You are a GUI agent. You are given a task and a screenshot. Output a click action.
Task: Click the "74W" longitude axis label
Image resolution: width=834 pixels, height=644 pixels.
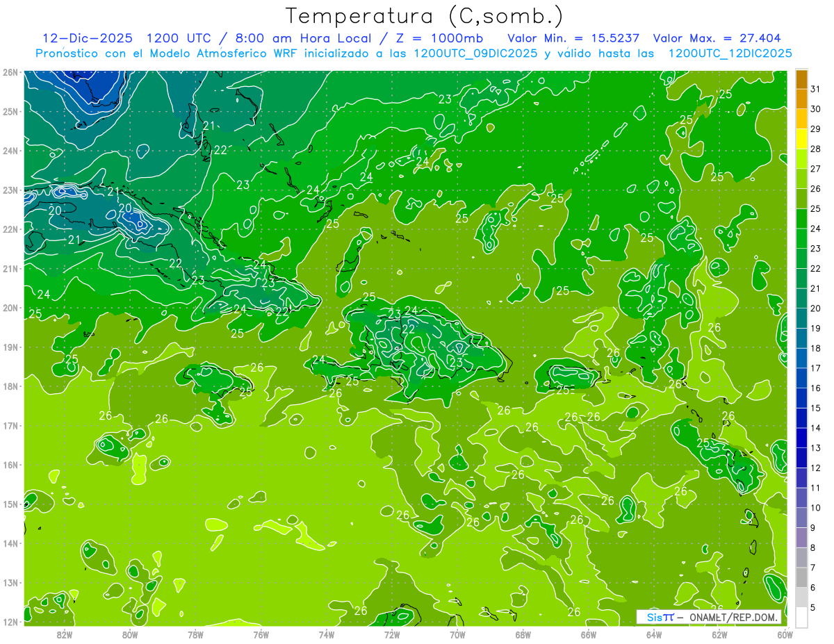327,634
